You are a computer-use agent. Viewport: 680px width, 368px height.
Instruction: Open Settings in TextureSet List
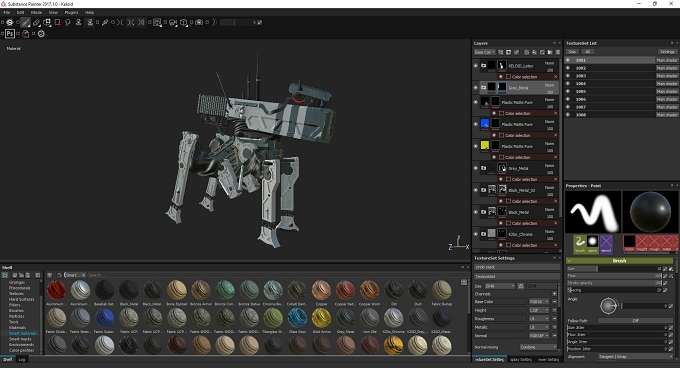[x=667, y=52]
